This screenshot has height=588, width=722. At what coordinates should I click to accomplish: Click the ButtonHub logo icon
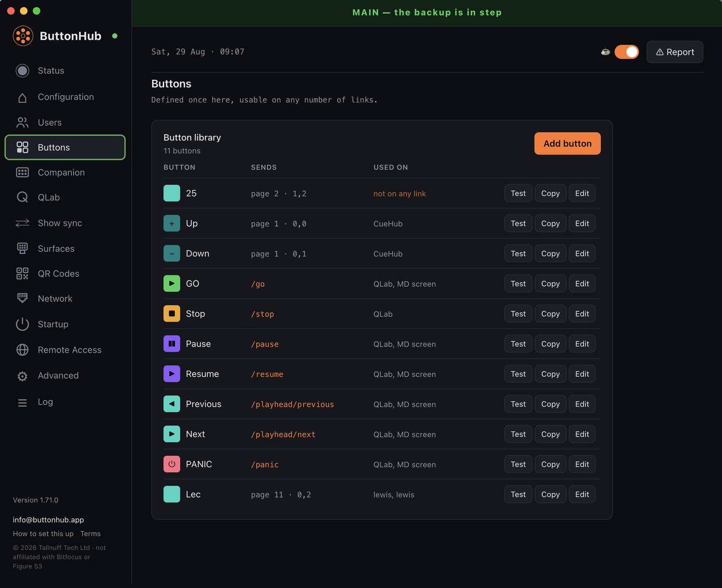pos(23,36)
